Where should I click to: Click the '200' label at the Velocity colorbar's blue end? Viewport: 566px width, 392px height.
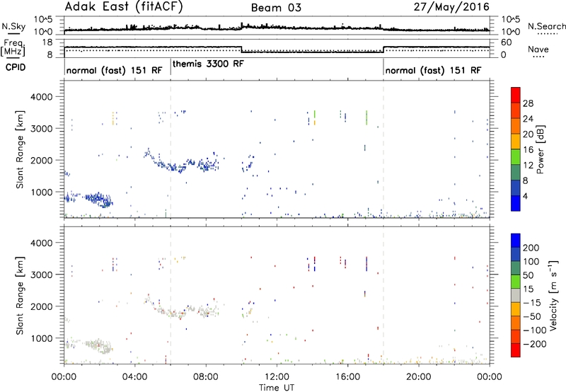coord(531,248)
